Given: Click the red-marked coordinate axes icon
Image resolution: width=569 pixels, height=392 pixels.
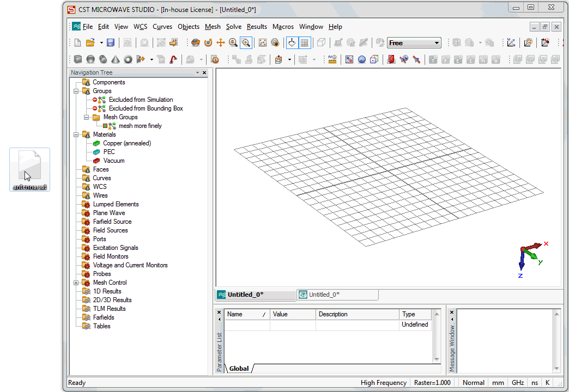Looking at the screenshot, I should [x=544, y=43].
